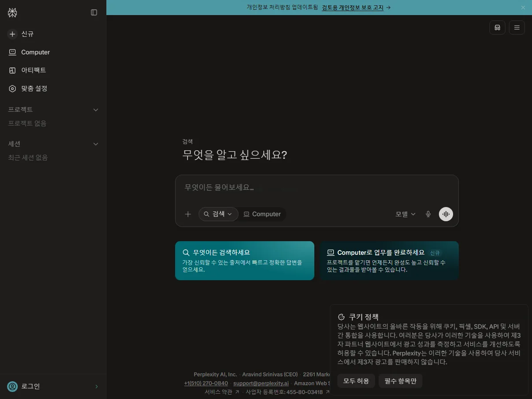Click the 필수 항목만 cookie button
Viewport: 532px width, 399px height.
coord(400,381)
